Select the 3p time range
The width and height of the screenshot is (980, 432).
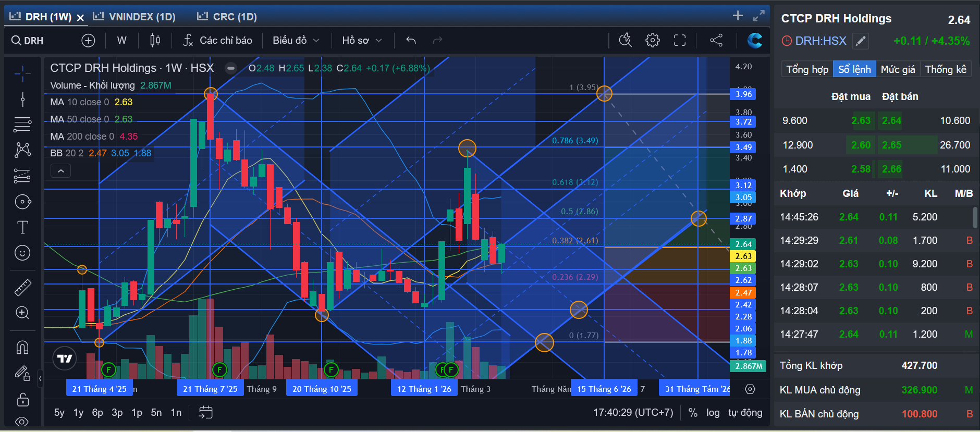pos(117,413)
